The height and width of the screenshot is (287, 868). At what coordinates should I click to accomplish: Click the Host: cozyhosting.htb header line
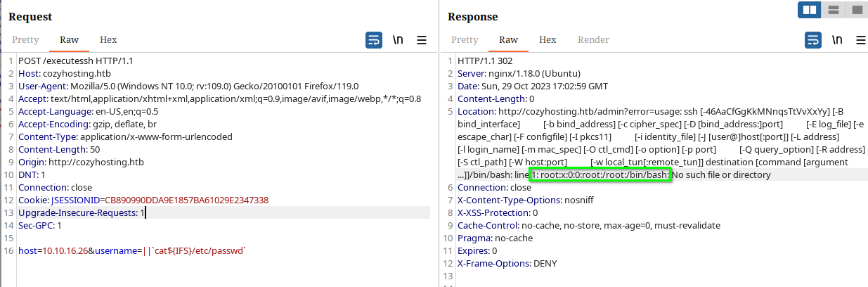pyautogui.click(x=65, y=74)
